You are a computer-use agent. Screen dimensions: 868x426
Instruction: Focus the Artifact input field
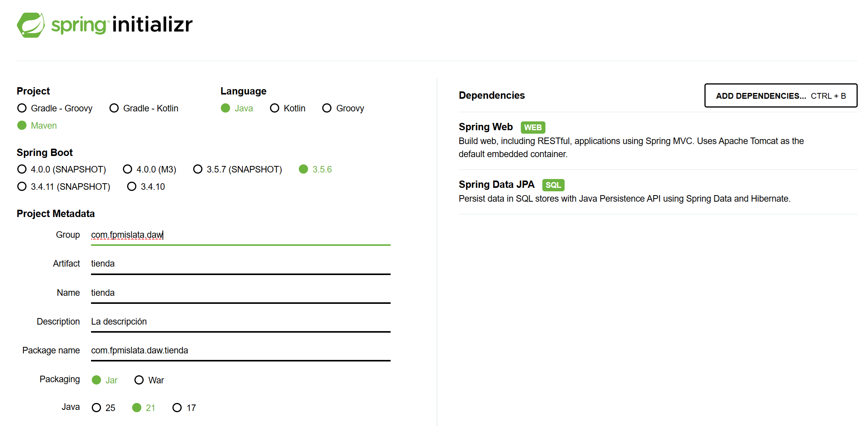point(240,264)
